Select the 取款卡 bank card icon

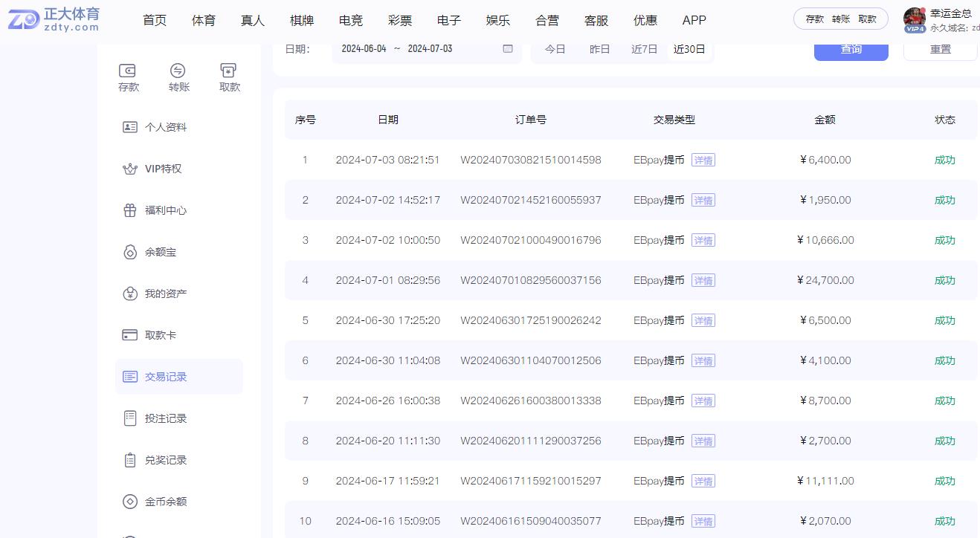(x=129, y=334)
